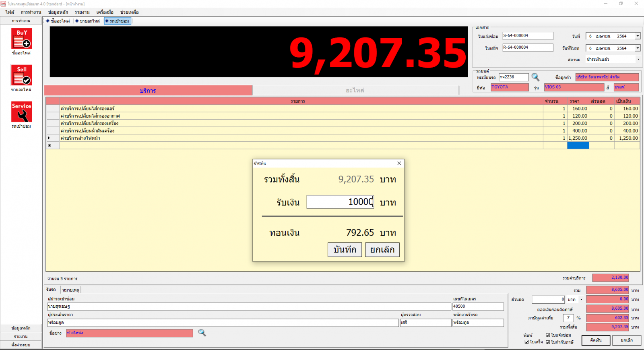Image resolution: width=644 pixels, height=350 pixels.
Task: Click the ชื่อช่าง field showing ช่างใหม่
Action: click(130, 333)
